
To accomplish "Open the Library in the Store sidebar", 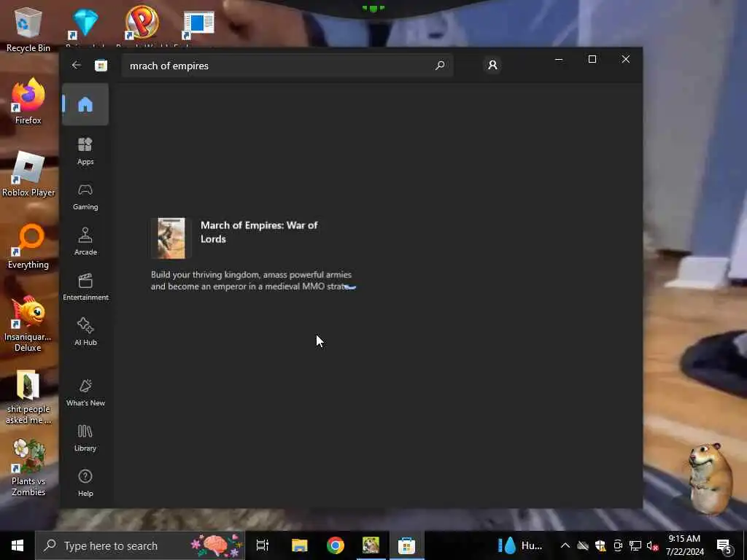I will (85, 438).
